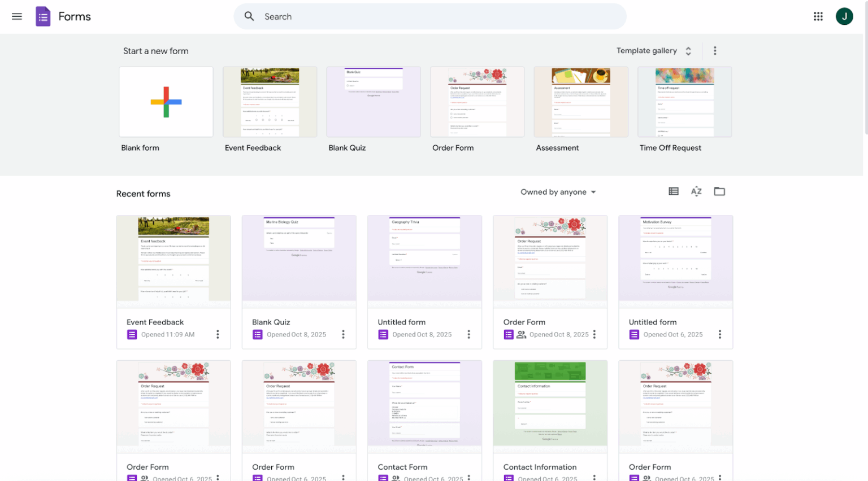Switch recent forms to list view
Screen dimensions: 868x481
pos(674,191)
